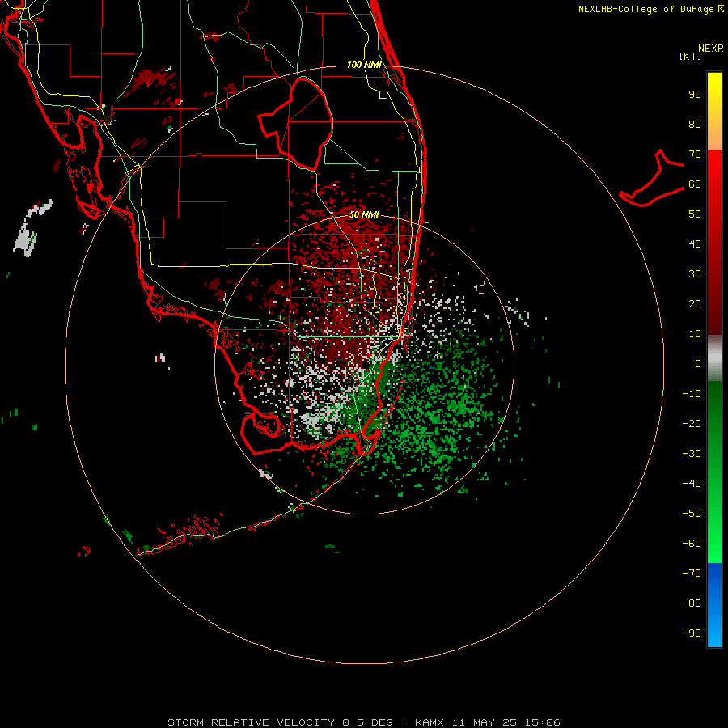The width and height of the screenshot is (728, 728).
Task: Click the -20 value on velocity scale
Action: (x=692, y=424)
